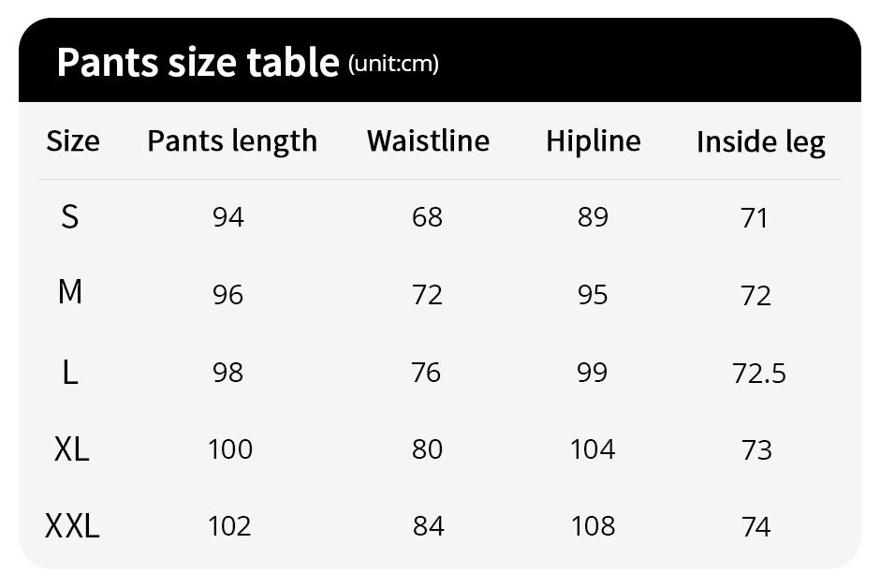Select hipline value 89 for size S
880x588 pixels.
coord(593,218)
